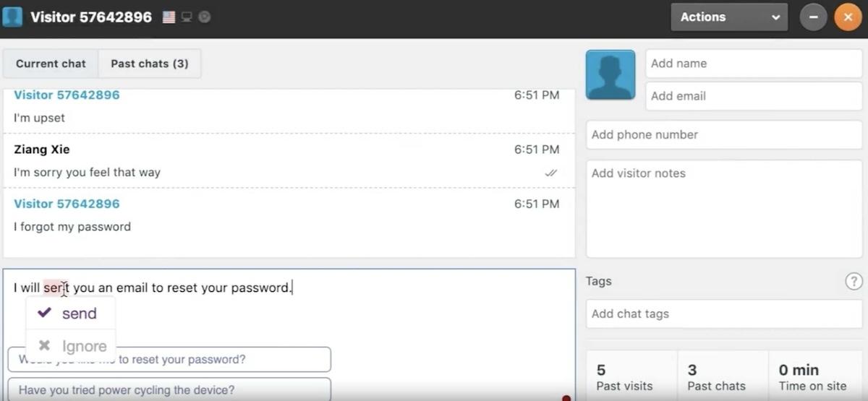Click the browser icon beside device icon
The image size is (868, 401).
click(x=204, y=17)
